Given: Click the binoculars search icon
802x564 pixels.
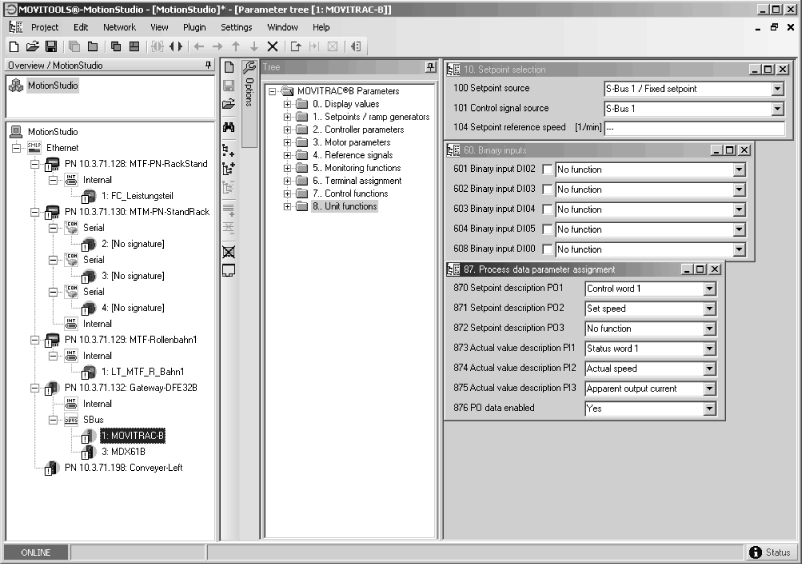Looking at the screenshot, I should click(x=229, y=127).
